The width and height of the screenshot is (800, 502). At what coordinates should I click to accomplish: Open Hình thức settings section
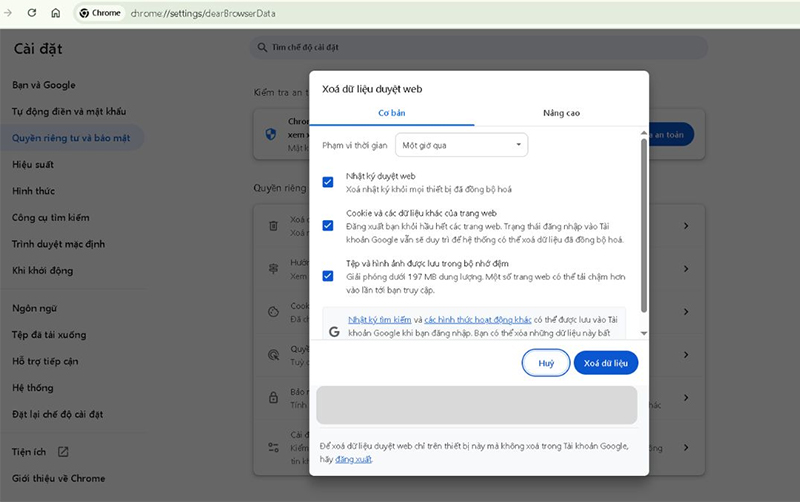click(x=33, y=191)
